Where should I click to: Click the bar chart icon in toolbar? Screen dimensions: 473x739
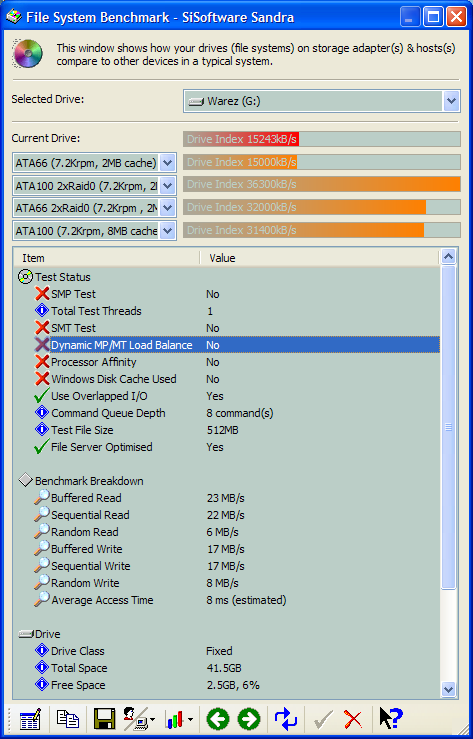coord(174,720)
